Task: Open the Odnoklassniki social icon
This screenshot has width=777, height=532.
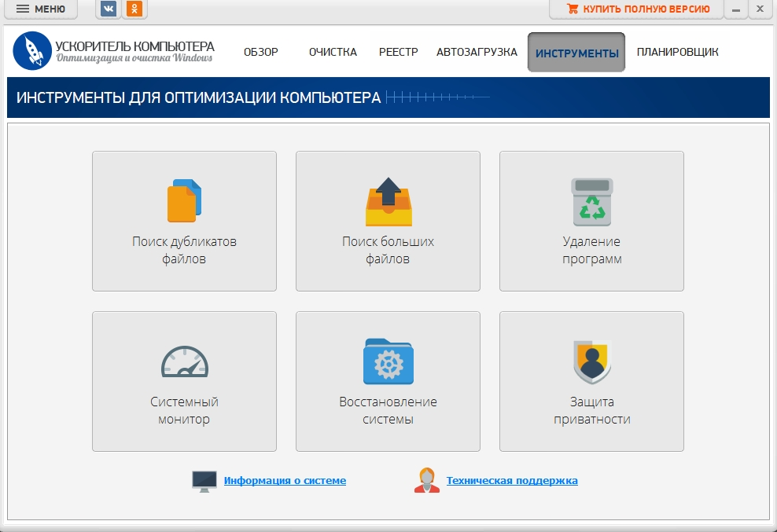Action: (x=134, y=9)
